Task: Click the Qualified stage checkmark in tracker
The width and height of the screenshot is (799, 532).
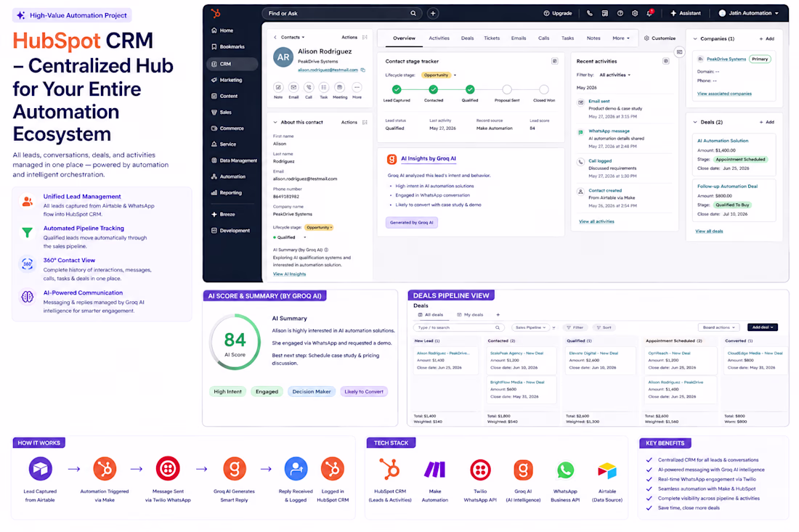Action: pyautogui.click(x=470, y=89)
